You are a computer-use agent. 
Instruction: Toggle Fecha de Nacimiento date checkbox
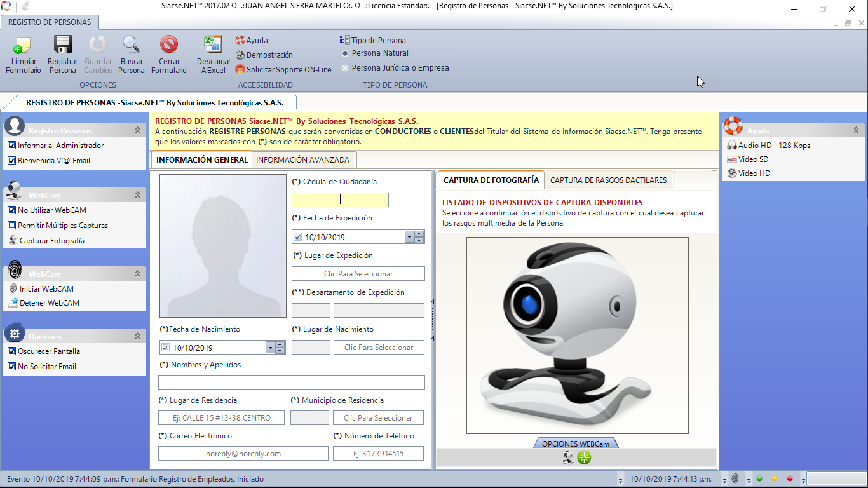pyautogui.click(x=166, y=348)
